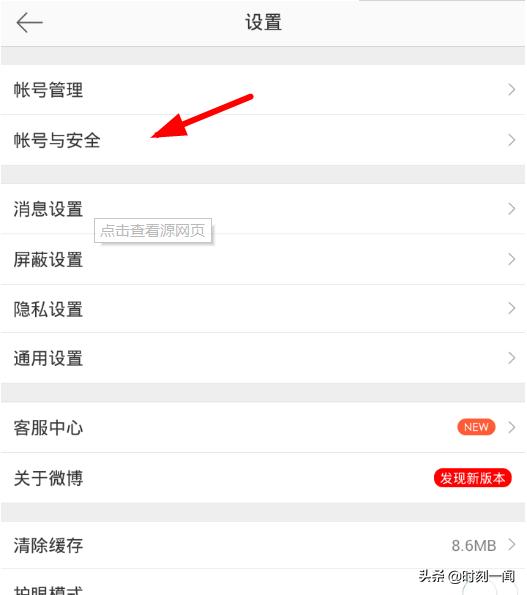Click chevron icon on 通用设置 row
Viewport: 527px width, 595px height.
[511, 358]
